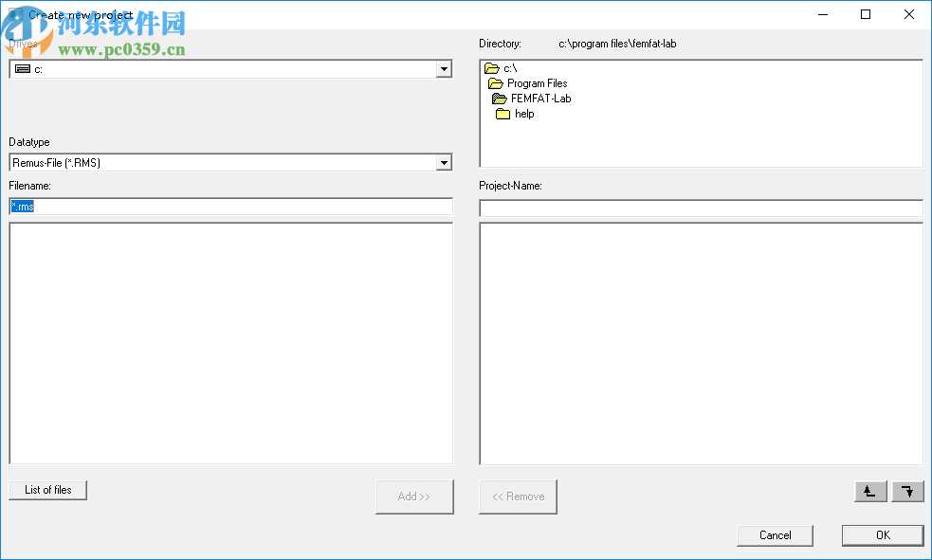Click the c:\ open folder icon
932x560 pixels.
click(492, 68)
